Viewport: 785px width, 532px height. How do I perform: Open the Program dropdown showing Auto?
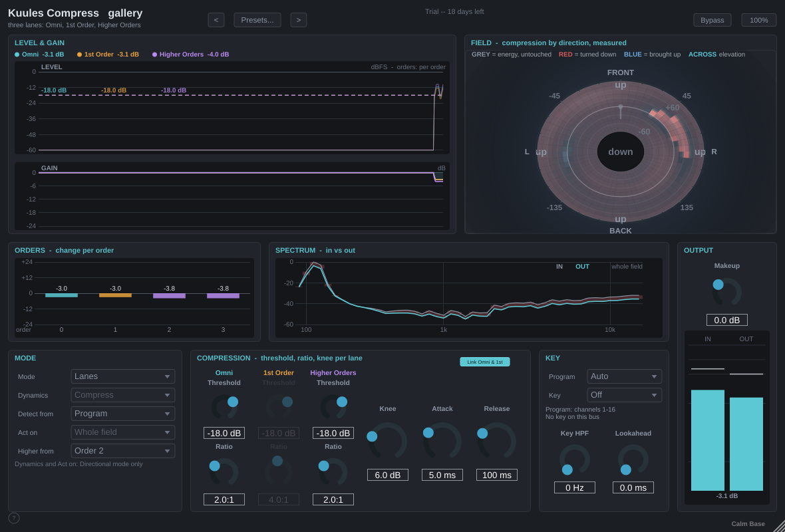[624, 376]
